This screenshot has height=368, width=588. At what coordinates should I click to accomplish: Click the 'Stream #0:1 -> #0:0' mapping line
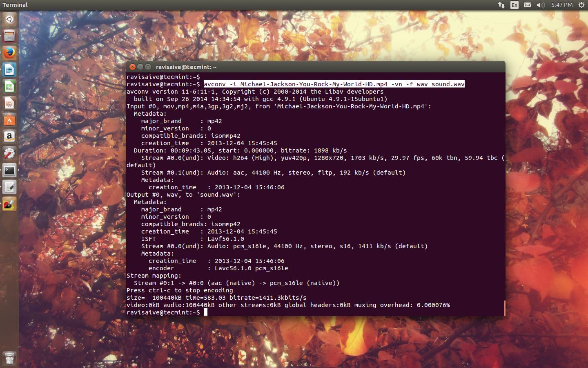click(x=237, y=283)
